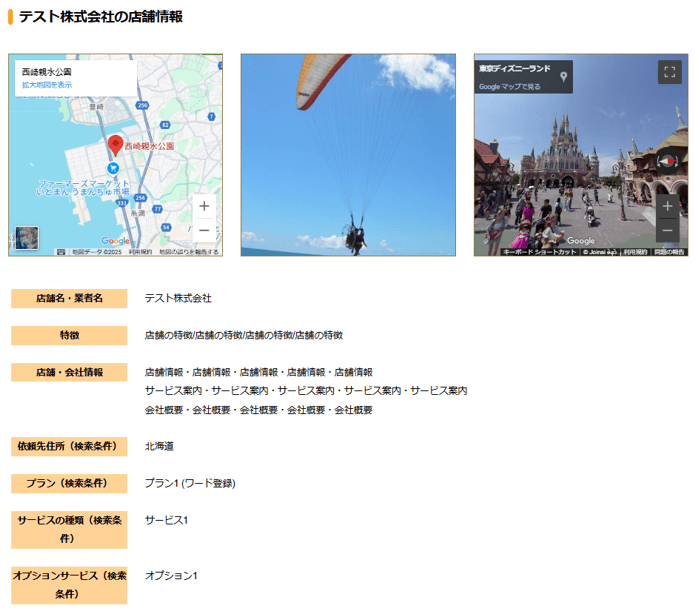This screenshot has height=613, width=695.
Task: Toggle Street View fullscreen mode
Action: pyautogui.click(x=670, y=72)
